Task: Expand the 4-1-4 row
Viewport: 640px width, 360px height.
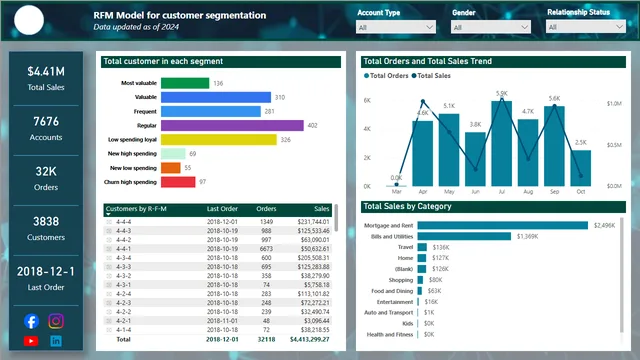Action: click(x=109, y=330)
